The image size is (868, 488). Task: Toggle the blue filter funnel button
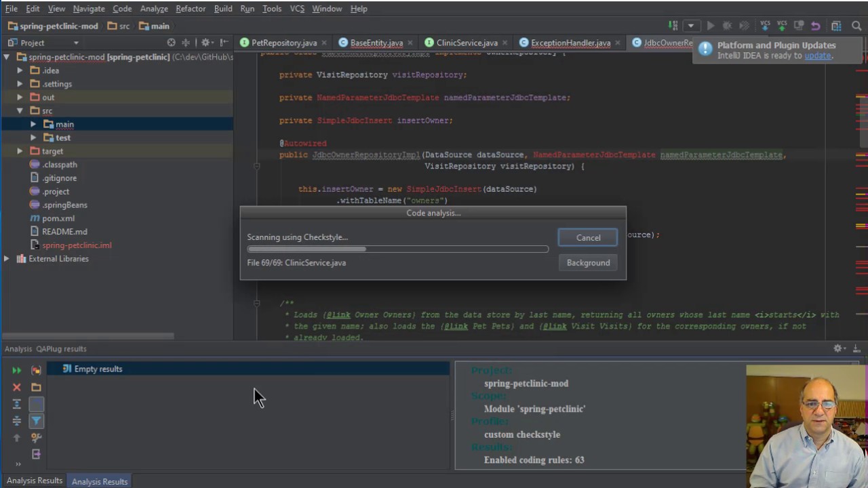click(36, 421)
